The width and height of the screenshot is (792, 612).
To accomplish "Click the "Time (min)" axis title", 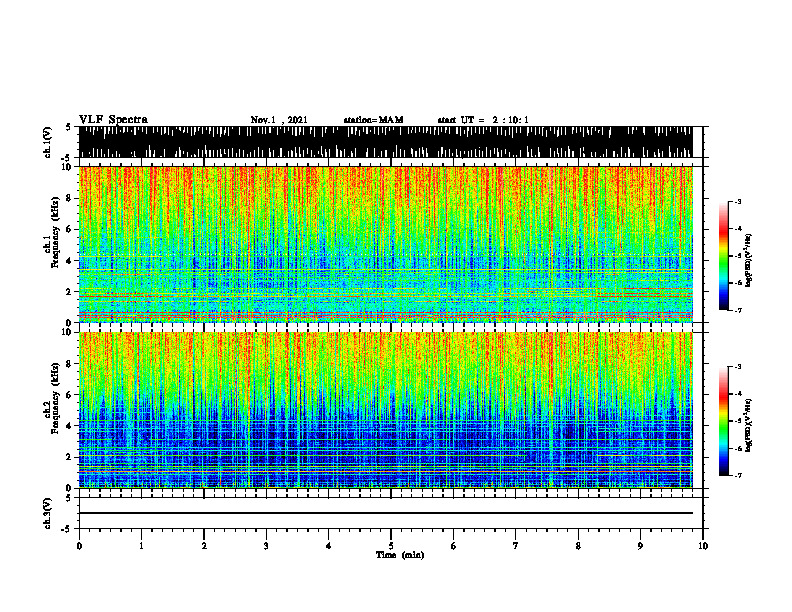I will coord(400,555).
